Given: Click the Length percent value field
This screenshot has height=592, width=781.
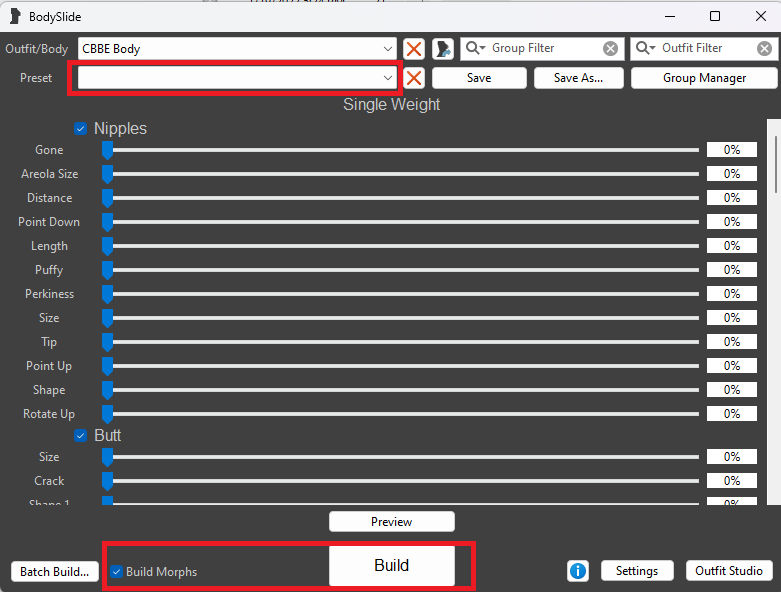Looking at the screenshot, I should click(732, 246).
